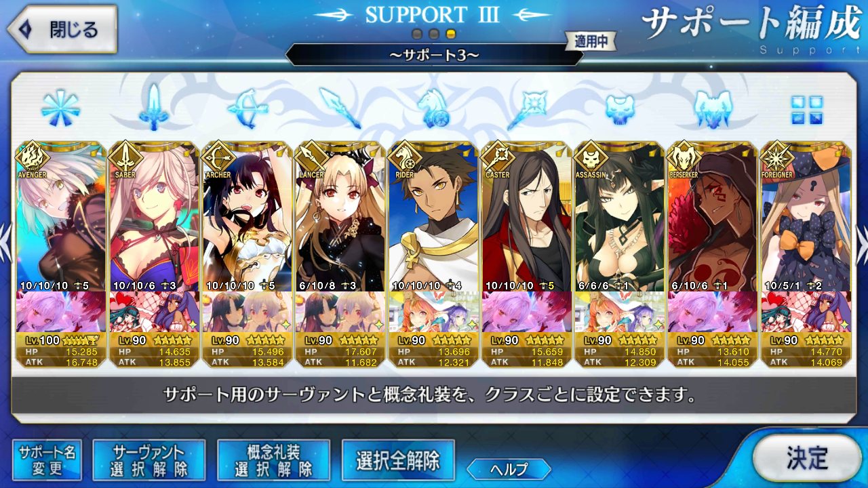The image size is (868, 488).
Task: Select the Extra class grid icon
Action: click(x=806, y=110)
